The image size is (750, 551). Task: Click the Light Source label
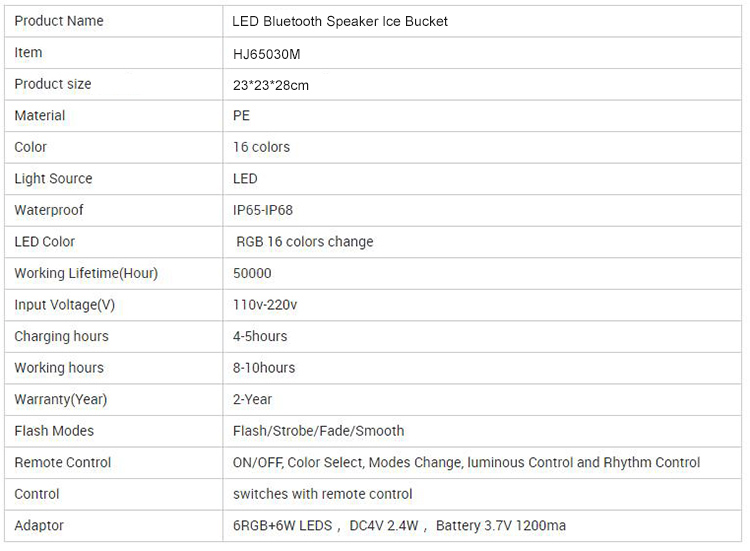pyautogui.click(x=53, y=179)
